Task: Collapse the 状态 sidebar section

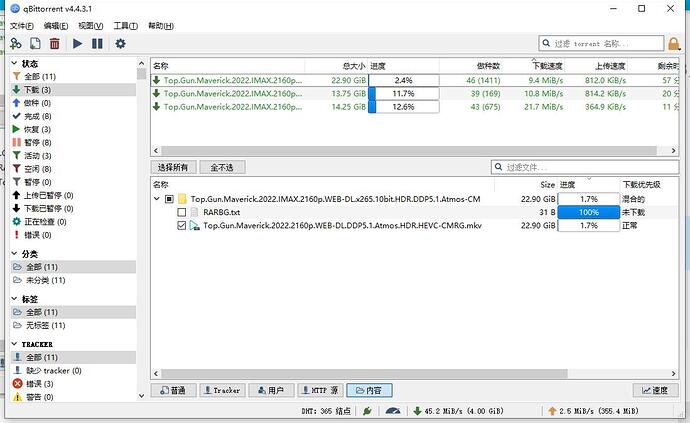Action: pos(14,63)
